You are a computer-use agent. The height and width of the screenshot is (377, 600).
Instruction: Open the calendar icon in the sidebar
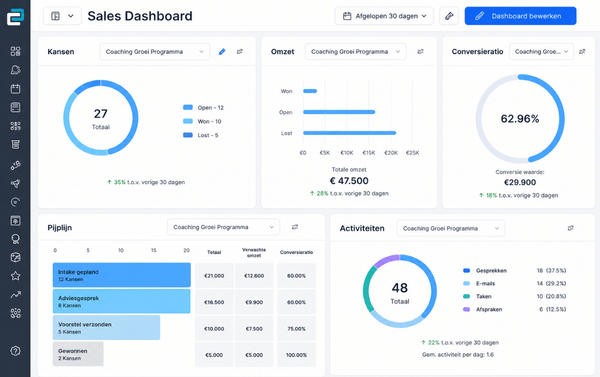(x=15, y=89)
